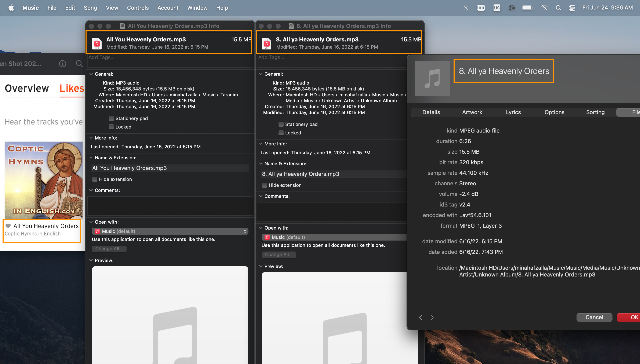This screenshot has width=640, height=364.
Task: Go to previous song with left arrow
Action: pos(421,317)
